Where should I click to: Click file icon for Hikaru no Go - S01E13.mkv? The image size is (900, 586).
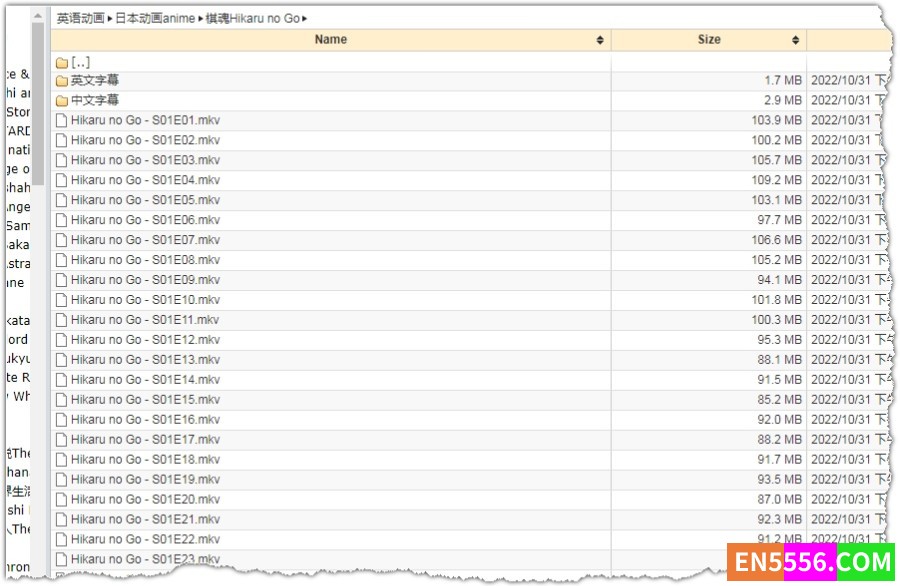61,360
